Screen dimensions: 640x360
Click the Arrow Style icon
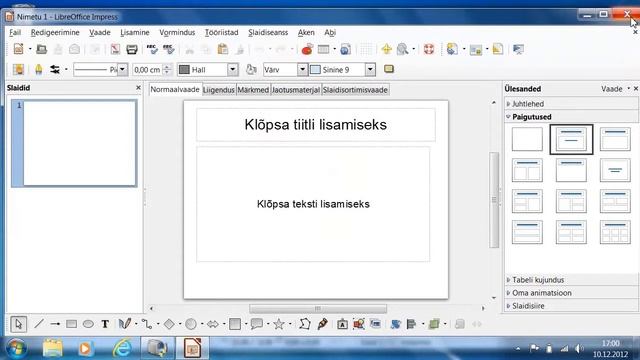[55, 69]
